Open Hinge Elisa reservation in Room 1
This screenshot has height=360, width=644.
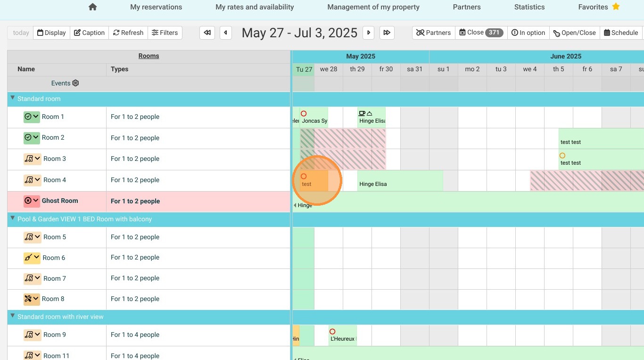click(372, 117)
